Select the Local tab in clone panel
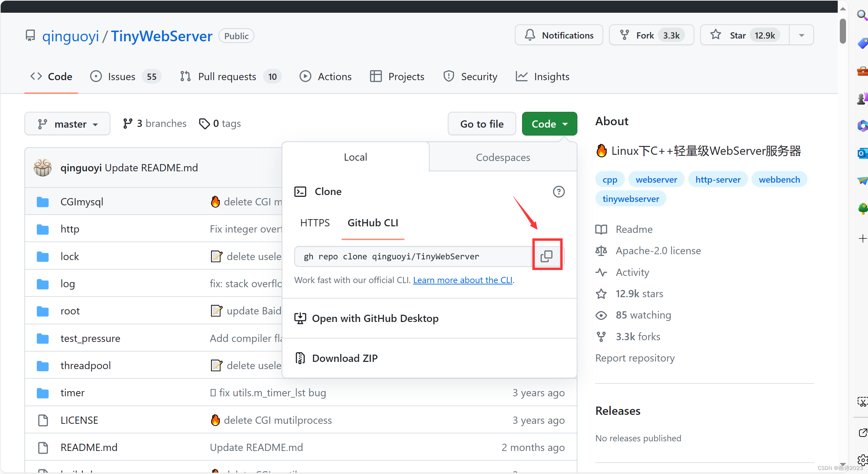 356,157
